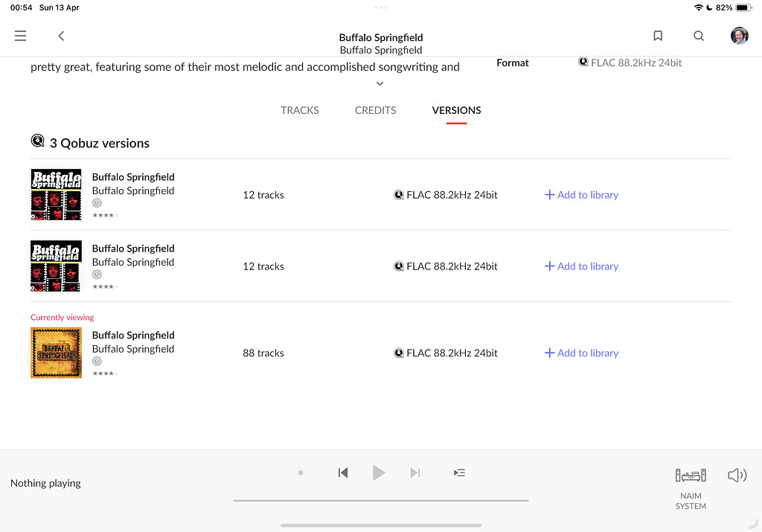Select the Naim System audio zone
762x532 pixels.
tap(691, 487)
